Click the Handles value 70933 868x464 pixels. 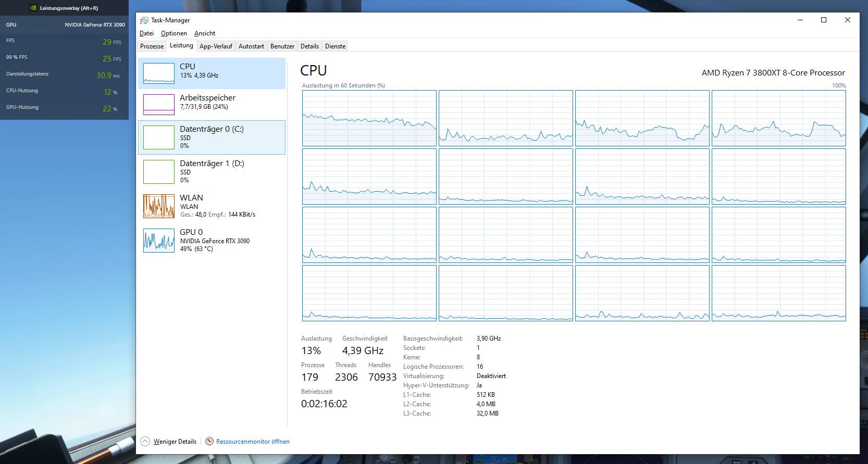382,377
